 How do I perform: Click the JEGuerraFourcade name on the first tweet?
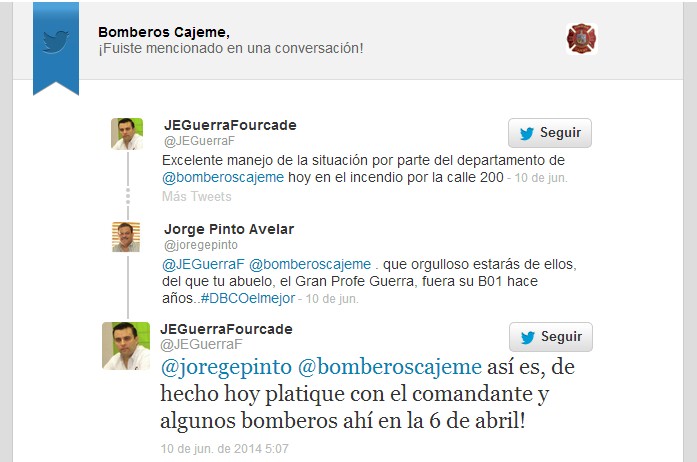click(230, 125)
